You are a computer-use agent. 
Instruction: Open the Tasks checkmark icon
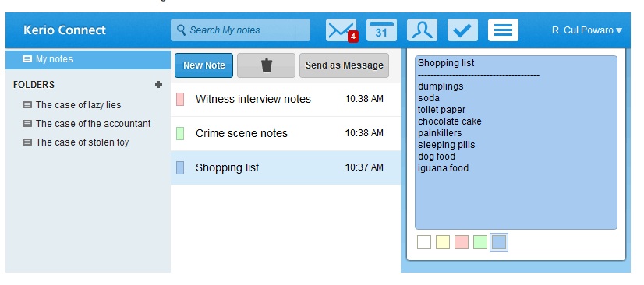click(462, 30)
